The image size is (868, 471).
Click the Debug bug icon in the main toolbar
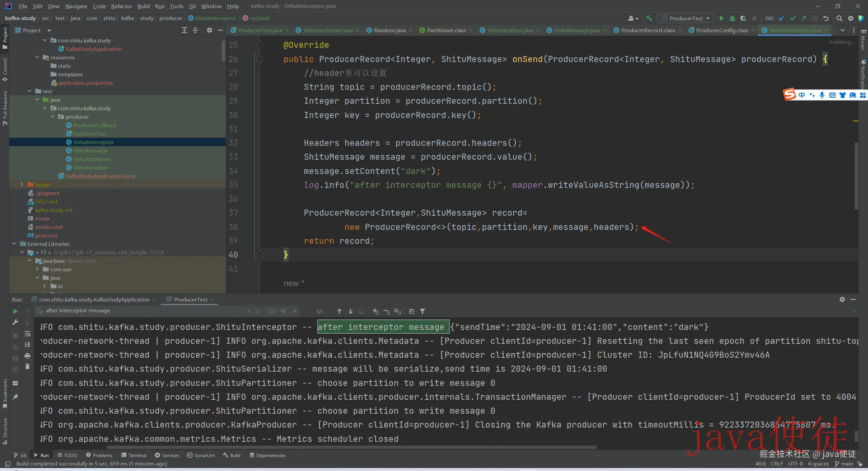coord(732,18)
